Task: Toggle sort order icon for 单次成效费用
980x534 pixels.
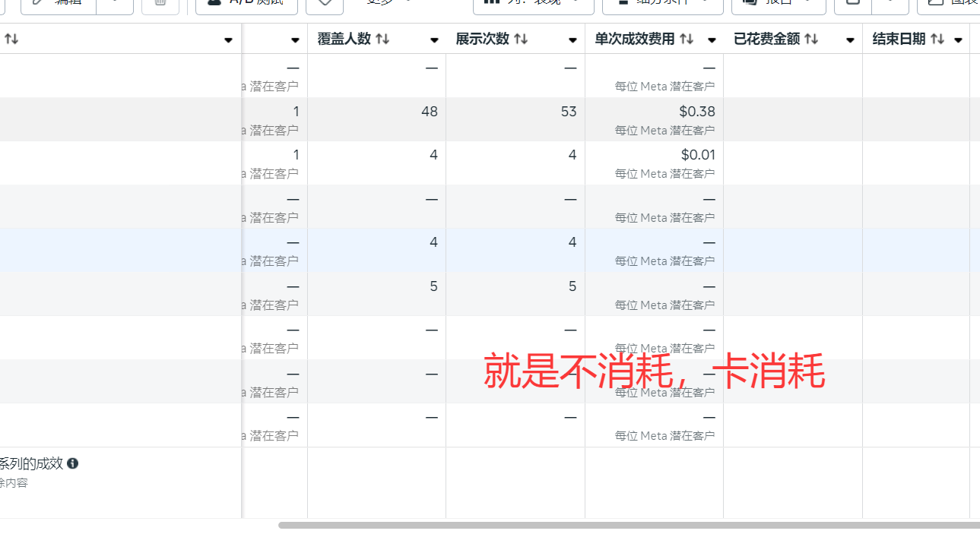Action: [x=687, y=39]
